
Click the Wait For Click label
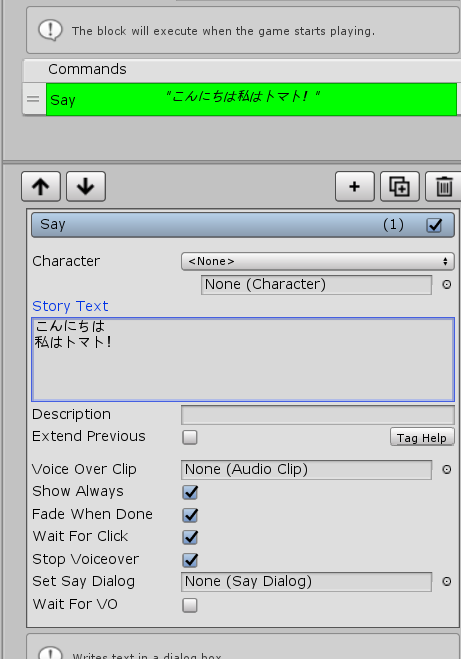(80, 536)
